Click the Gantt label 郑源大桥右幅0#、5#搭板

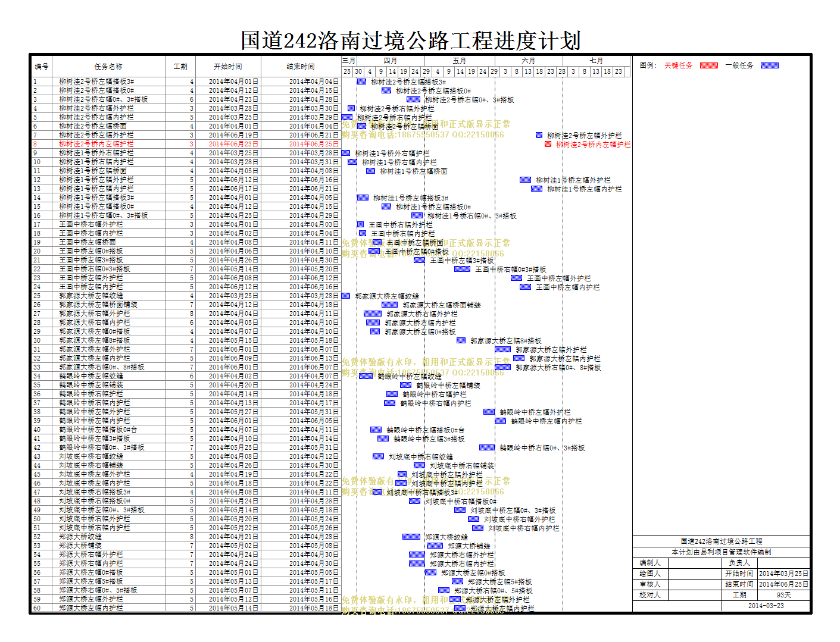pos(494,591)
